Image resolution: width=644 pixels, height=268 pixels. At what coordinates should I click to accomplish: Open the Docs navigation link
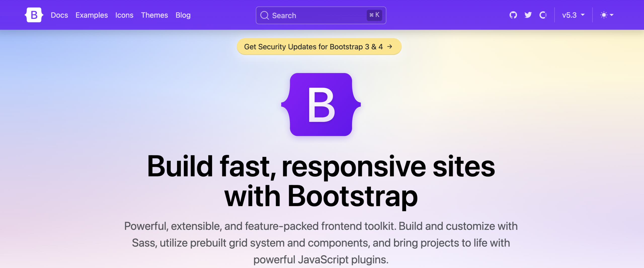(x=59, y=15)
